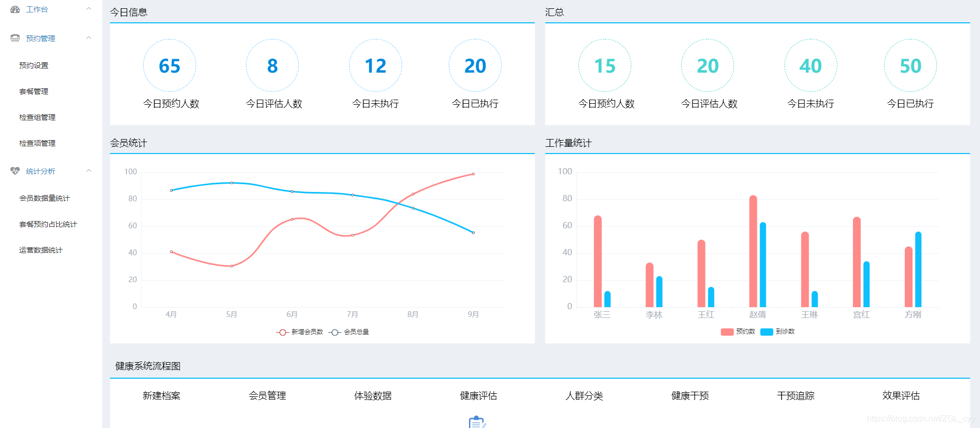Click 干预追踪 flow step
Viewport: 980px width, 428px height.
pos(795,396)
